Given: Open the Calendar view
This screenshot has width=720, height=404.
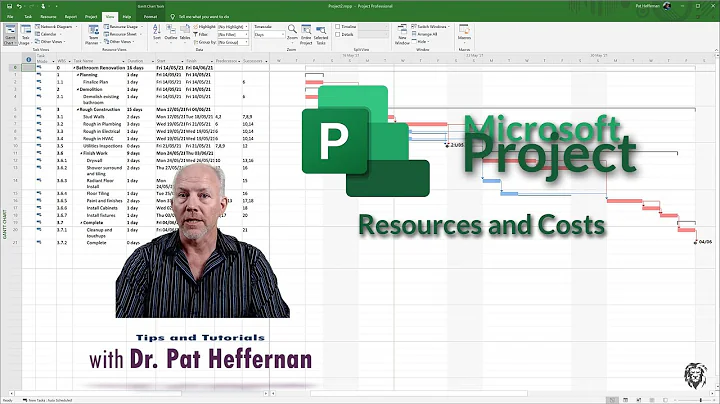Looking at the screenshot, I should point(48,34).
